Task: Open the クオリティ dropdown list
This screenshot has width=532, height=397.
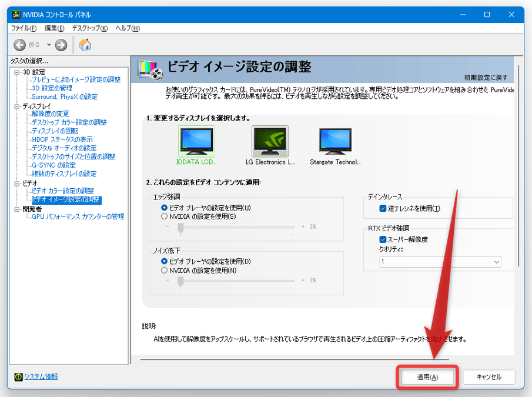Action: click(440, 262)
